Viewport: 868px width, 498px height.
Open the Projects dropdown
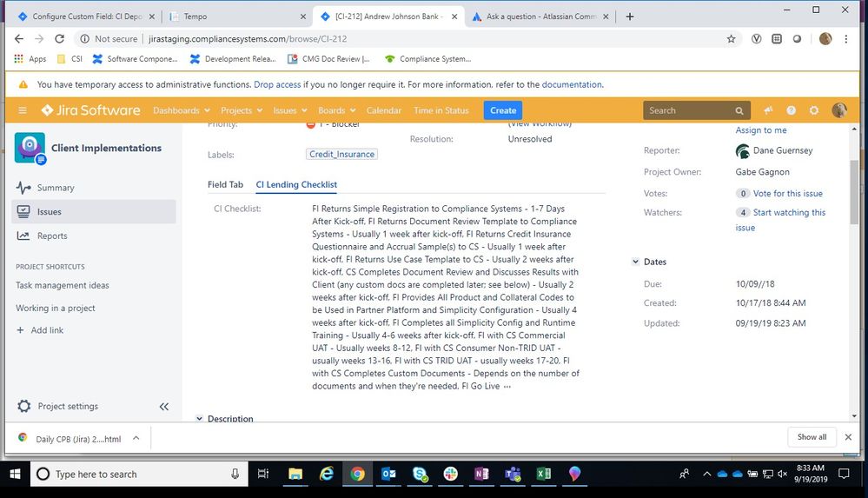pyautogui.click(x=242, y=110)
